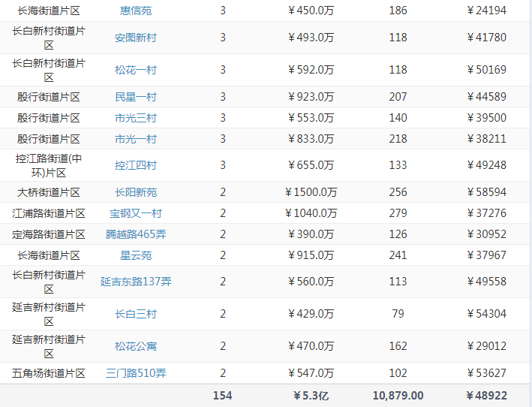
Task: Open the 市光一村 community link
Action: pos(136,139)
